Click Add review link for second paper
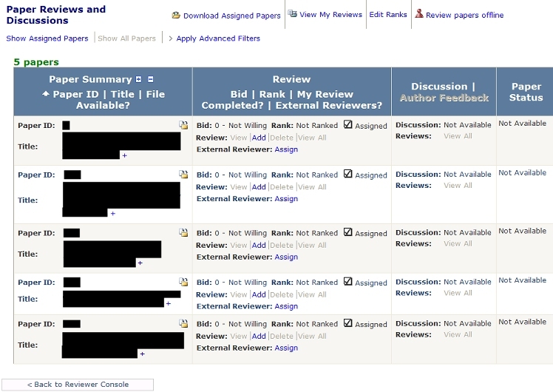 coord(259,187)
